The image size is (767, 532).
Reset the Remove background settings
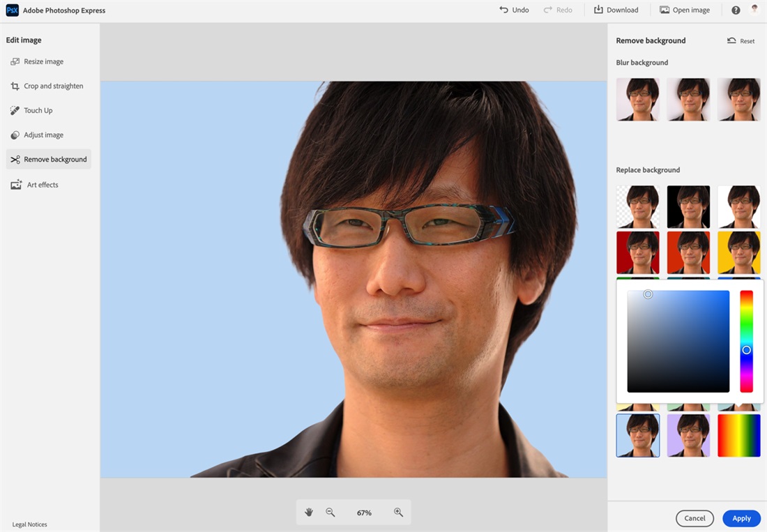(741, 40)
